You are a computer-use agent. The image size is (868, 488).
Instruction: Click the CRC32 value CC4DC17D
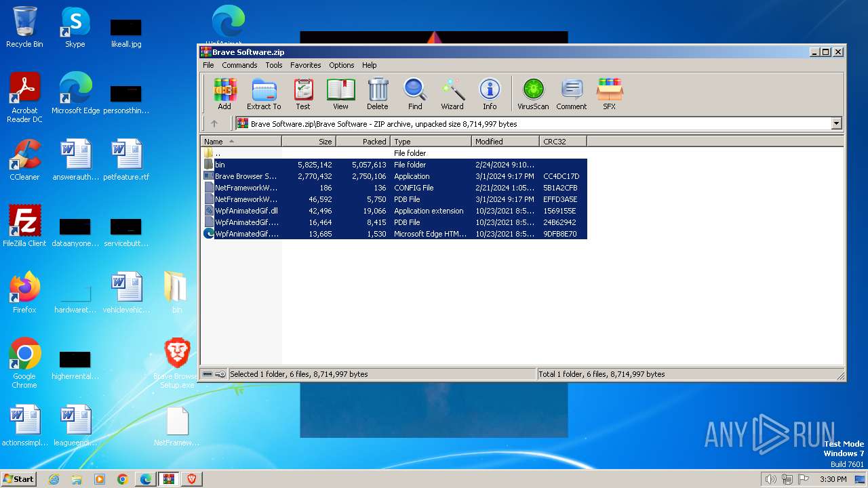point(561,176)
